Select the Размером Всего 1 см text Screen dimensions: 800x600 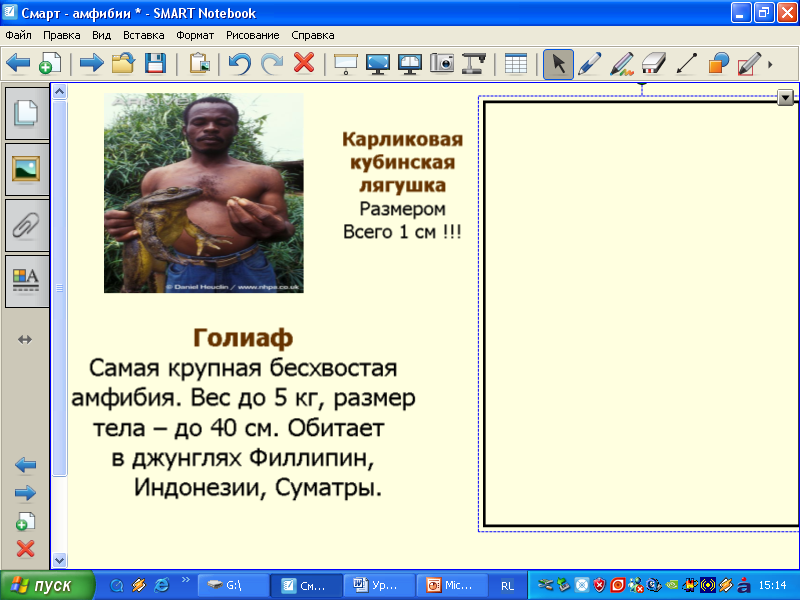(x=403, y=220)
